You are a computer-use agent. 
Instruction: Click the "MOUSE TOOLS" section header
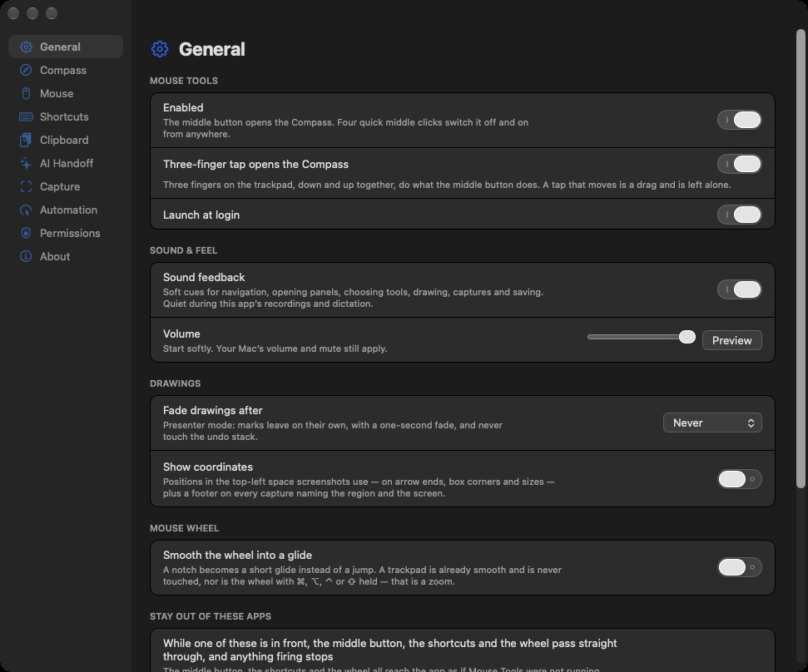(x=183, y=81)
